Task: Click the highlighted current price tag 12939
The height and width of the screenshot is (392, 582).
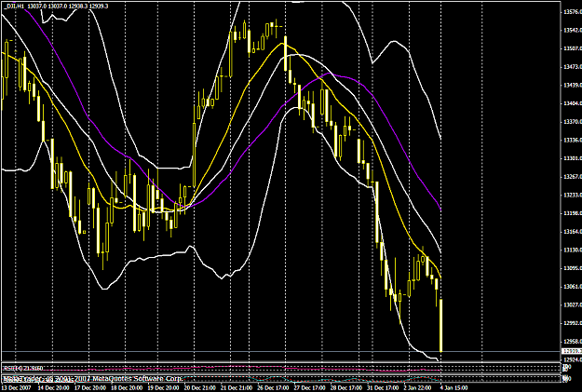Action: [572, 351]
